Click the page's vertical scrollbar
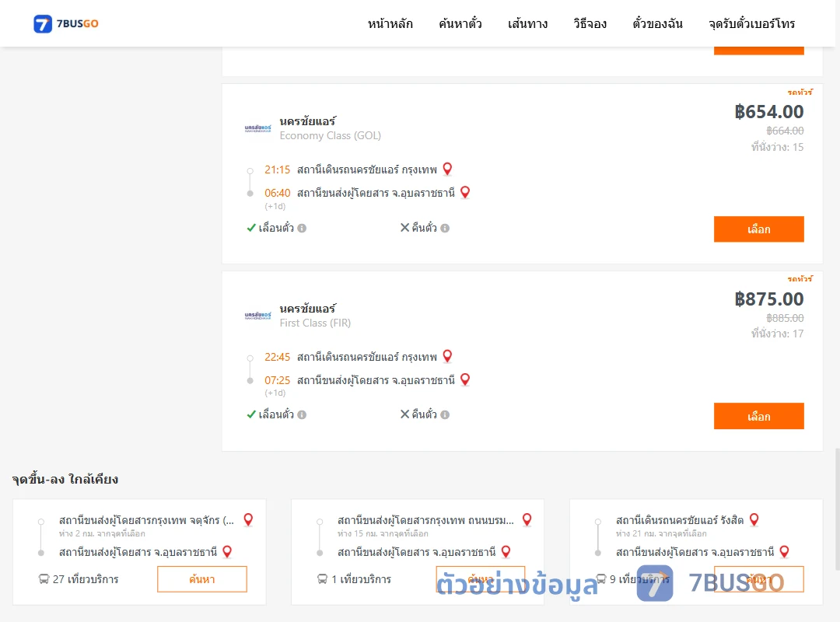The image size is (840, 622). [837, 509]
